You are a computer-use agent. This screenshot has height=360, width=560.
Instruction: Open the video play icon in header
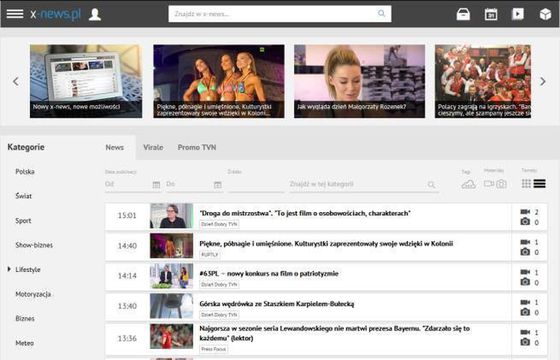click(x=518, y=14)
